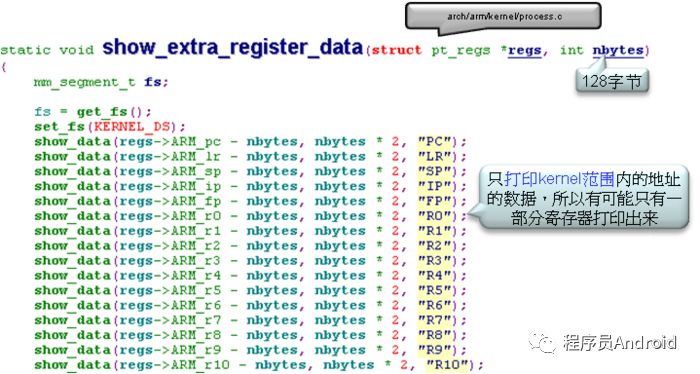This screenshot has width=700, height=374.
Task: Click the show_data line for ARM_r2
Action: coord(250,246)
